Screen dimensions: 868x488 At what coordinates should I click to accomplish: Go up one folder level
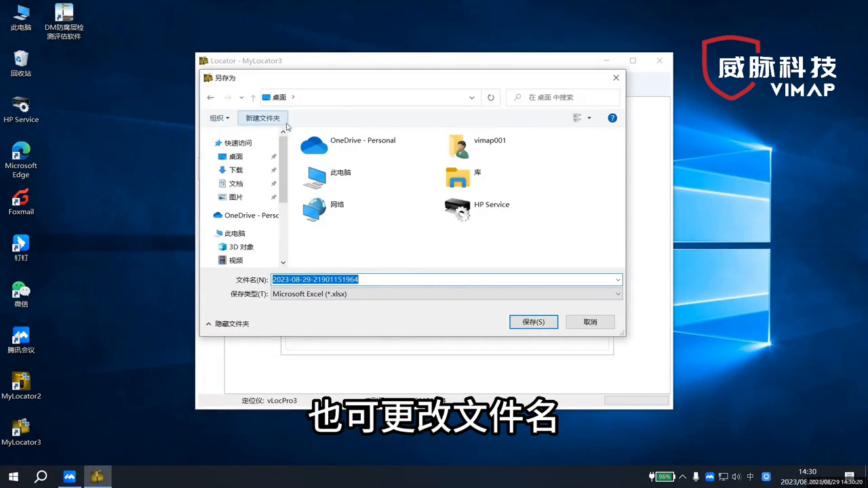point(253,98)
